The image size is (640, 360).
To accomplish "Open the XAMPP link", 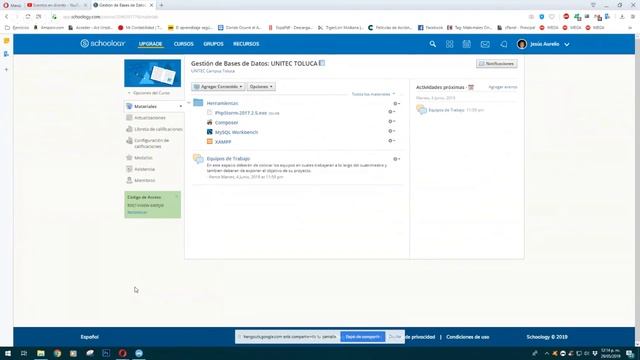I will click(x=223, y=142).
